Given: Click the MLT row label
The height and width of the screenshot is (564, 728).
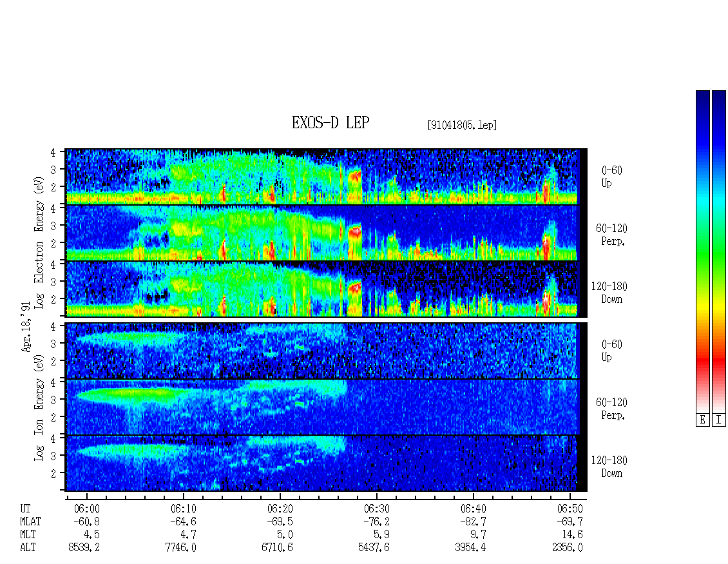Looking at the screenshot, I should (x=28, y=535).
